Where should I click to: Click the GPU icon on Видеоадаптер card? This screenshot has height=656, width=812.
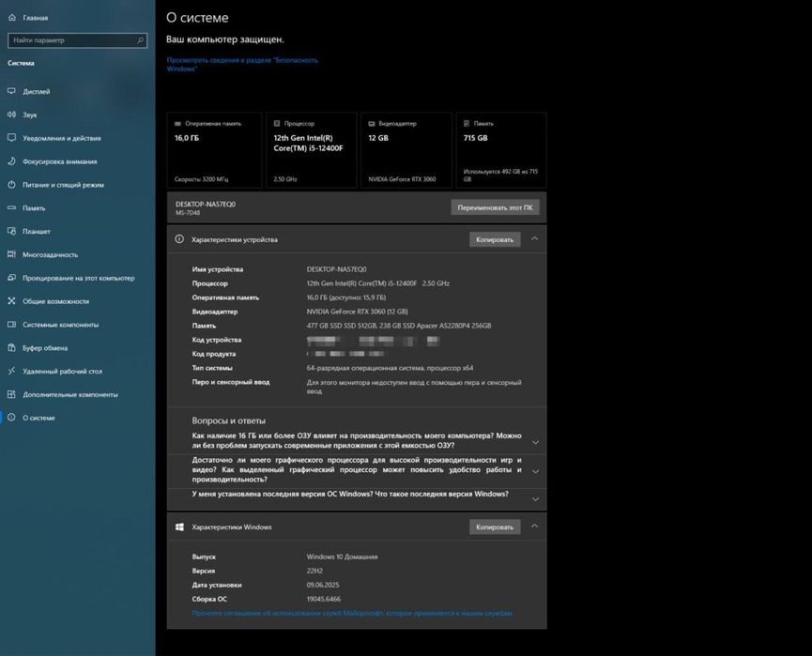(372, 124)
